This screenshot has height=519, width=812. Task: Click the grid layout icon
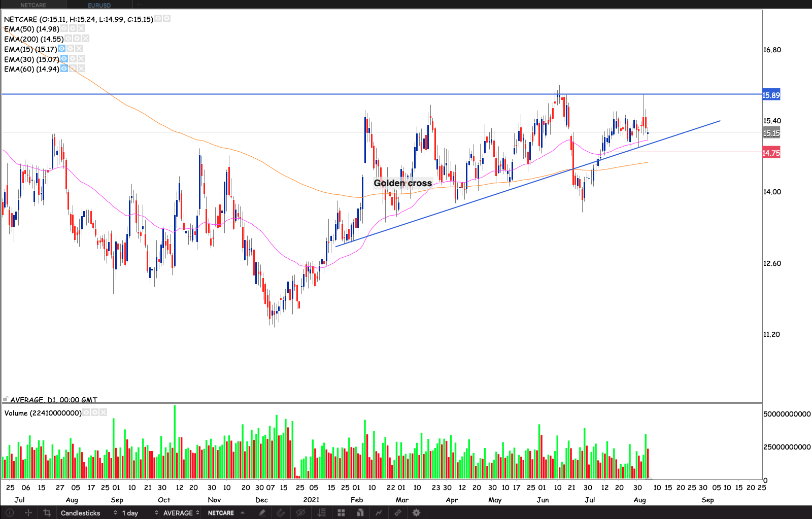(341, 513)
